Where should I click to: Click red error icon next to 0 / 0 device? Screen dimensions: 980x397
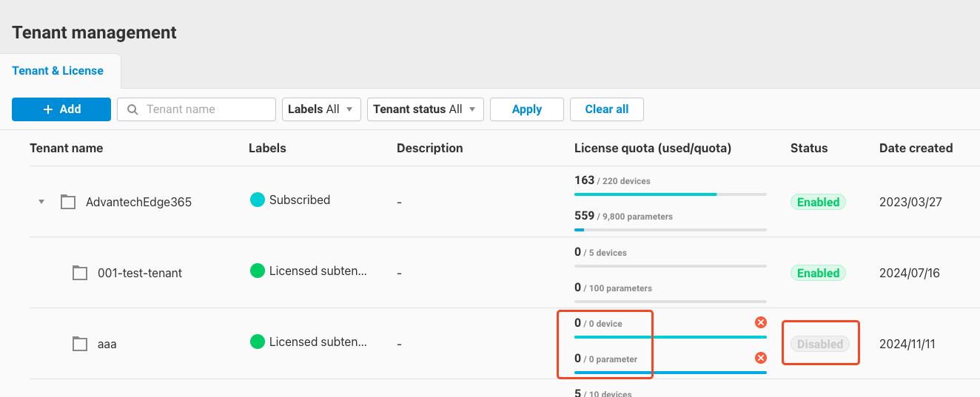760,322
